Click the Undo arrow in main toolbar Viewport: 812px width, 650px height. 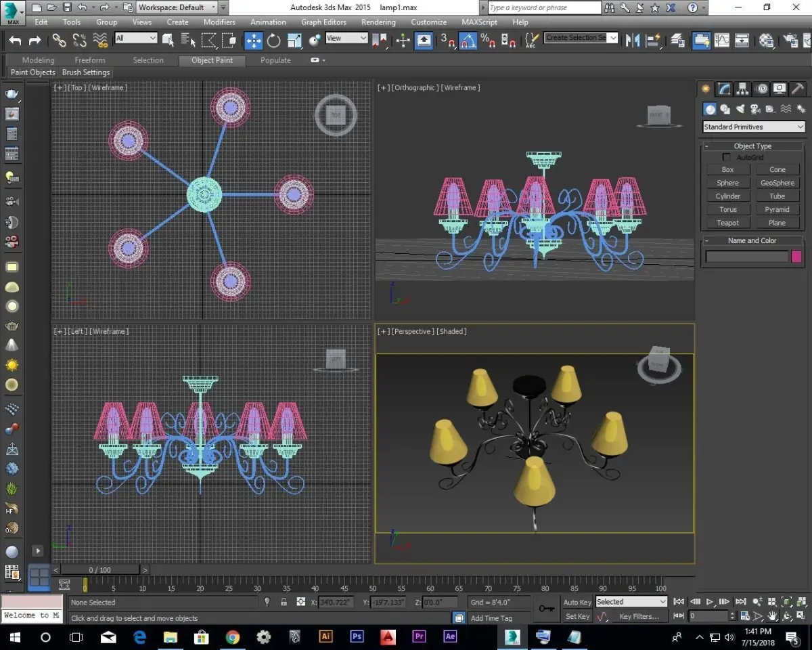15,41
